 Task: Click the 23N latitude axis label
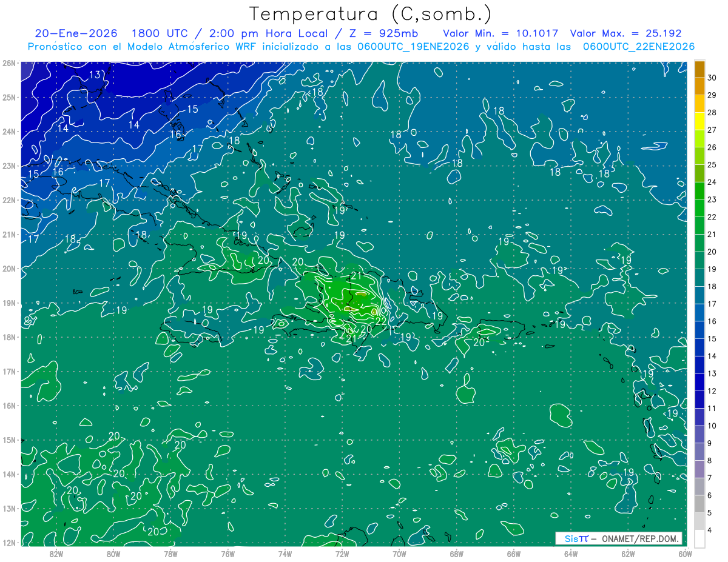coord(8,166)
